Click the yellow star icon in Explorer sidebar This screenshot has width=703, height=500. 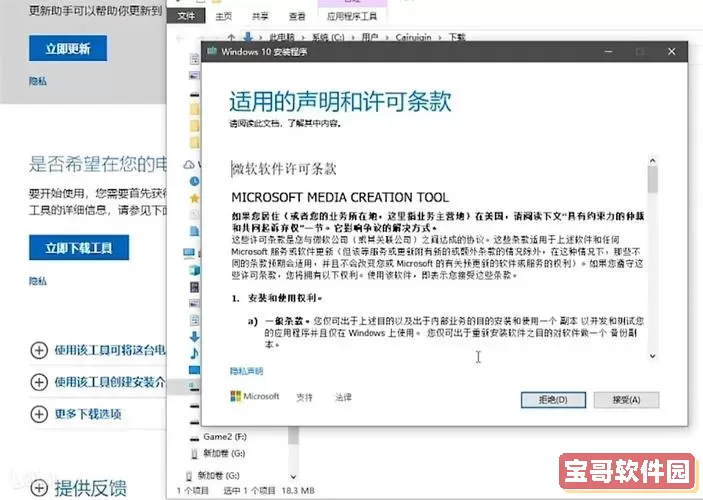click(195, 198)
